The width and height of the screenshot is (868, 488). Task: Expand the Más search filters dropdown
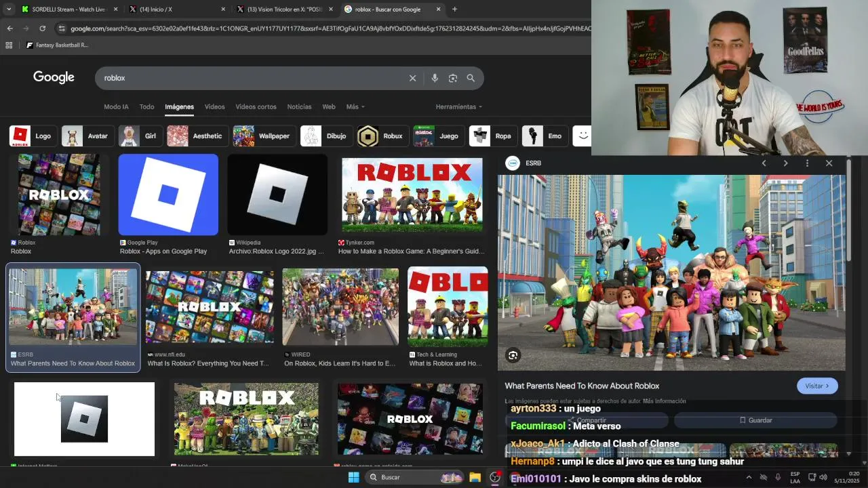(x=355, y=106)
